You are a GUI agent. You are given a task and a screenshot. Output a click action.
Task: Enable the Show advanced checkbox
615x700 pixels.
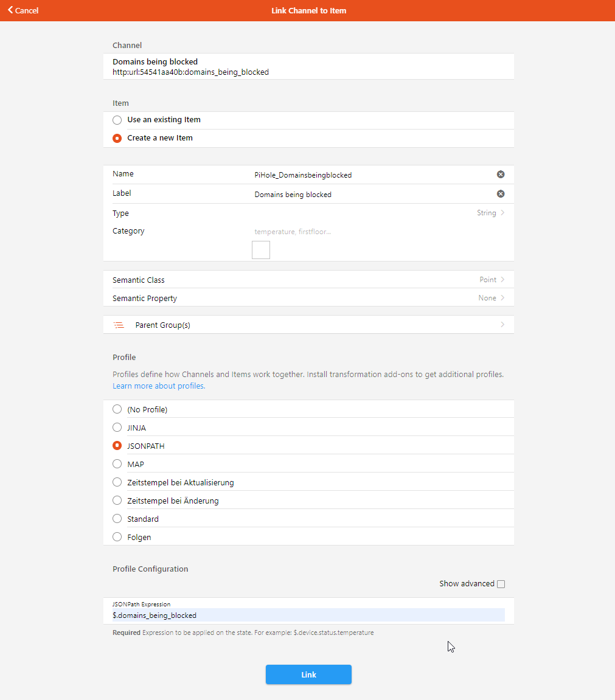coord(501,584)
